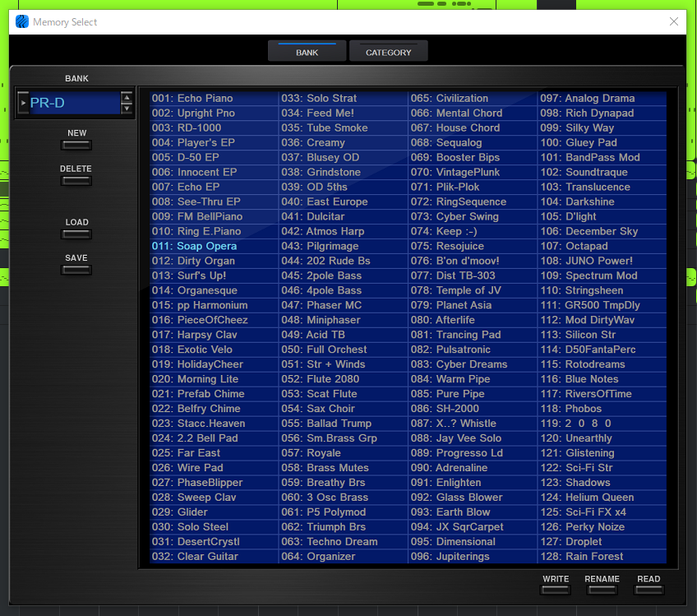Select patch 118: Phobos

coord(602,408)
